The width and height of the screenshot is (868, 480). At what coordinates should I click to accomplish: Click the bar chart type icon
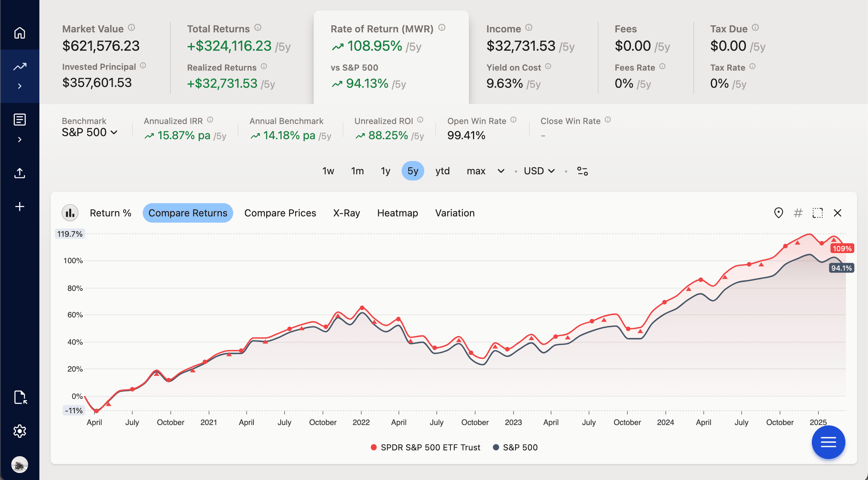[70, 213]
